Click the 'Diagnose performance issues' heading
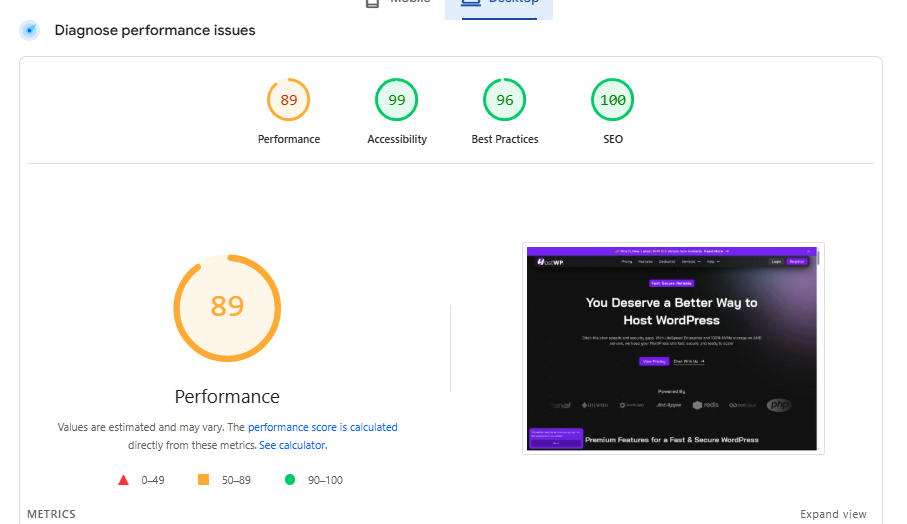Screen dimensions: 907x524 pos(155,30)
